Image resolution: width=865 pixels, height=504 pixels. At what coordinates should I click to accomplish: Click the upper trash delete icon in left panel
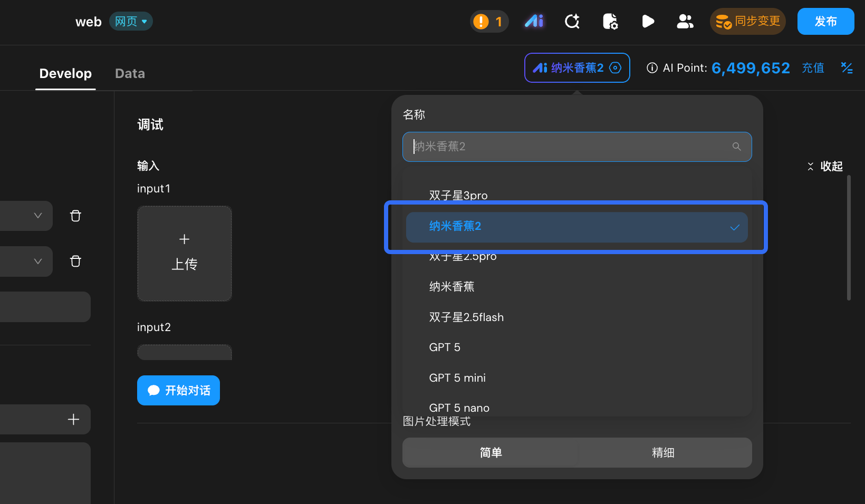75,216
